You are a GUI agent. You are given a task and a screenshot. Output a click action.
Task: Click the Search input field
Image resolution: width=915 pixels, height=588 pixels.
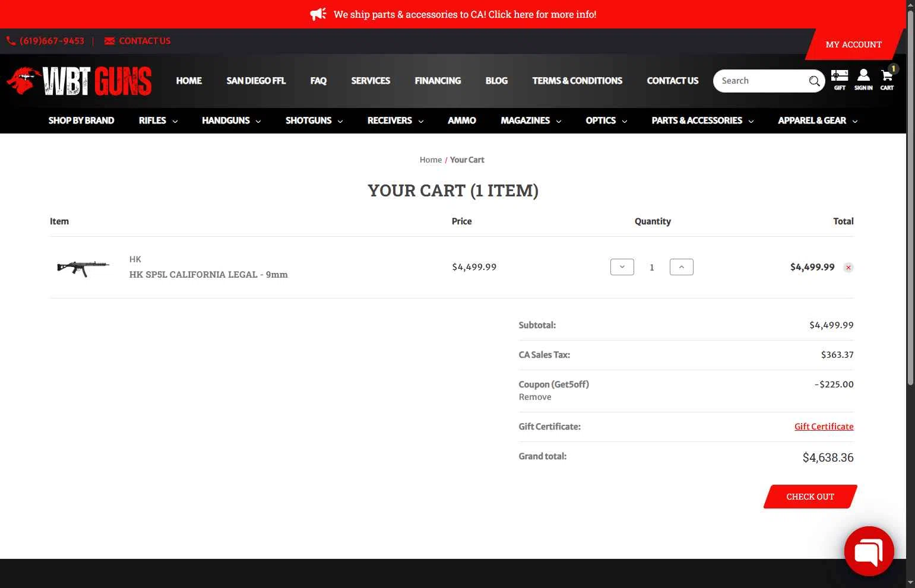click(762, 81)
